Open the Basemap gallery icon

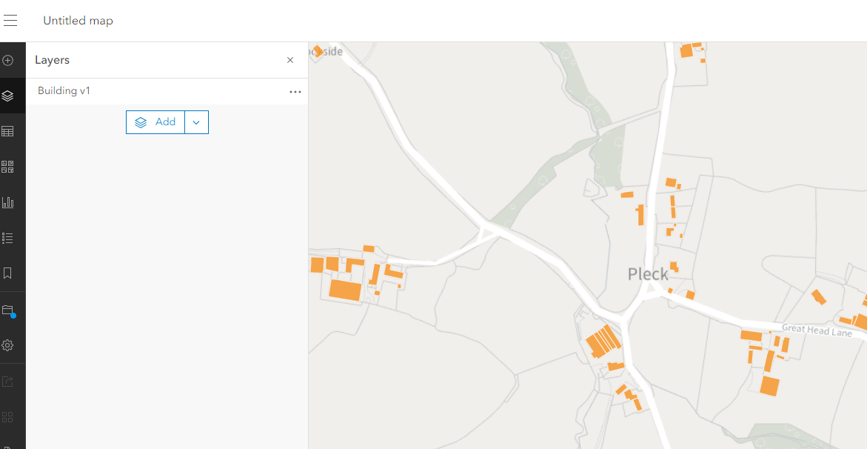(8, 167)
